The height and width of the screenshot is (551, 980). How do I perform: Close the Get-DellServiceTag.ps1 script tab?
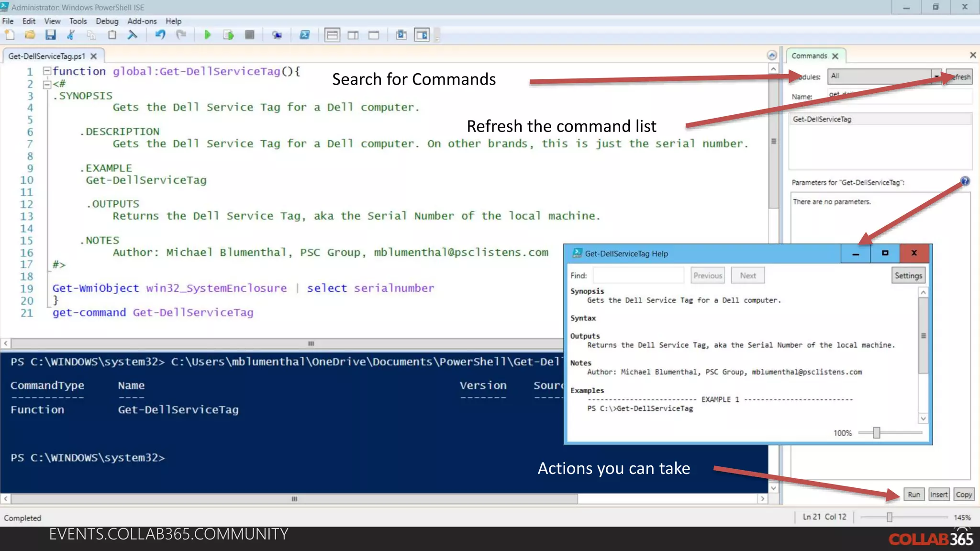click(94, 56)
